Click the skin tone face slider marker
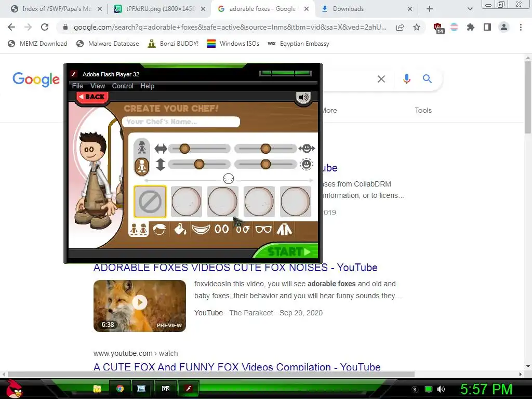 pyautogui.click(x=229, y=179)
